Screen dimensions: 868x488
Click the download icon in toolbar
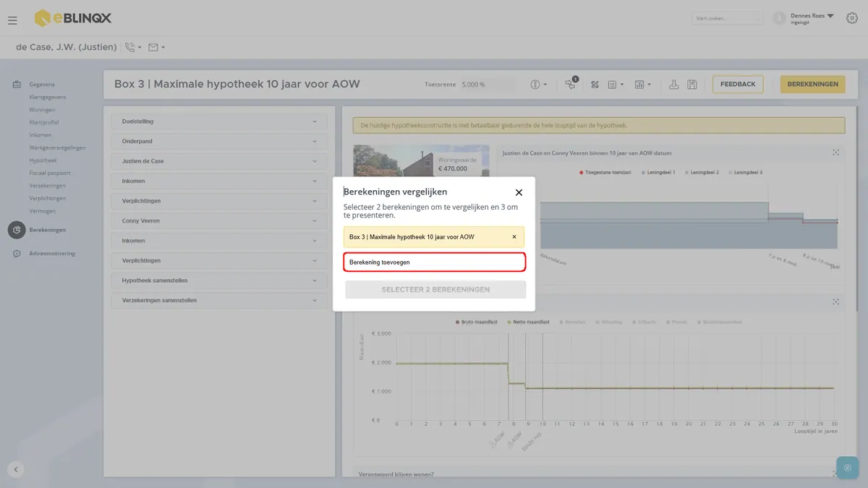click(x=673, y=85)
